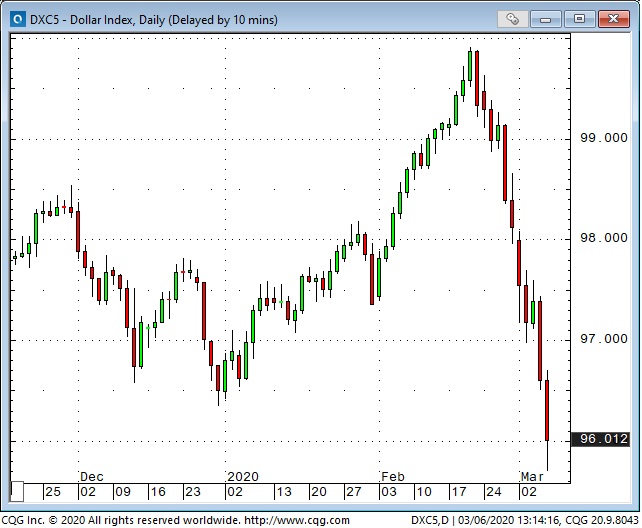The image size is (642, 528).
Task: Click the CQG chart icon in title bar
Action: pyautogui.click(x=18, y=19)
